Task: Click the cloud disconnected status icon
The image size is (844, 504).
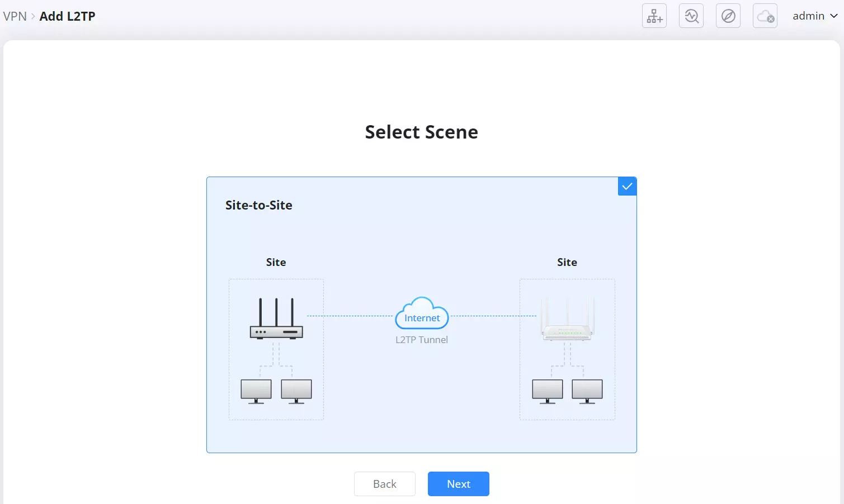Action: (765, 16)
